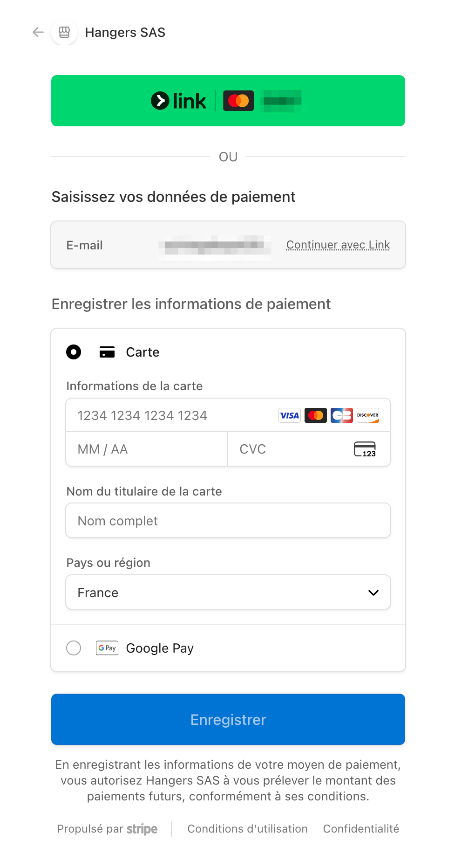
Task: Focus the card number input field
Action: 172,415
